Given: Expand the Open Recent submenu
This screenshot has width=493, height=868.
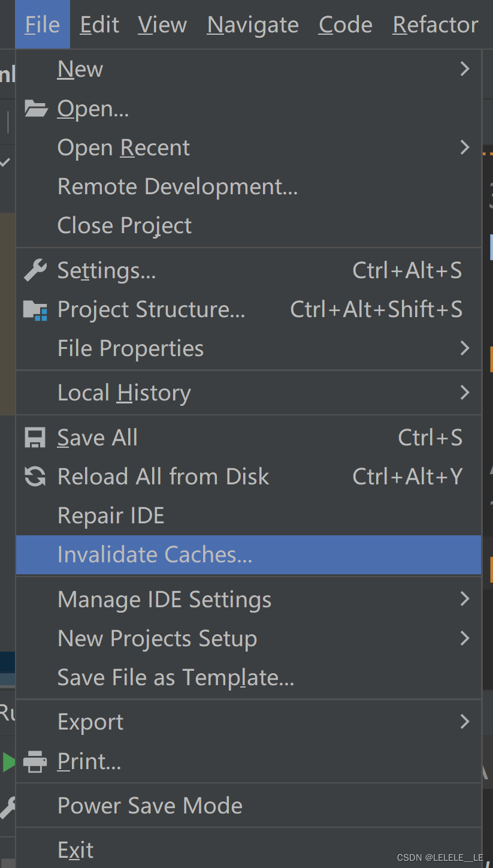Looking at the screenshot, I should [x=464, y=147].
